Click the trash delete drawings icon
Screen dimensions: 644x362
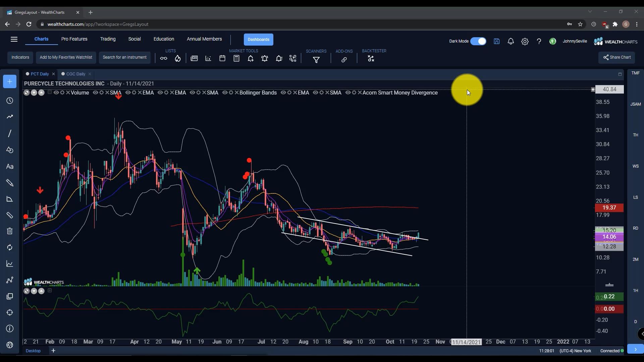point(10,231)
